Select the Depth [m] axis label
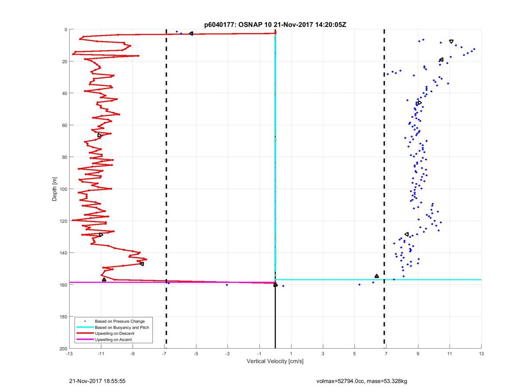The height and width of the screenshot is (392, 532). pyautogui.click(x=55, y=188)
